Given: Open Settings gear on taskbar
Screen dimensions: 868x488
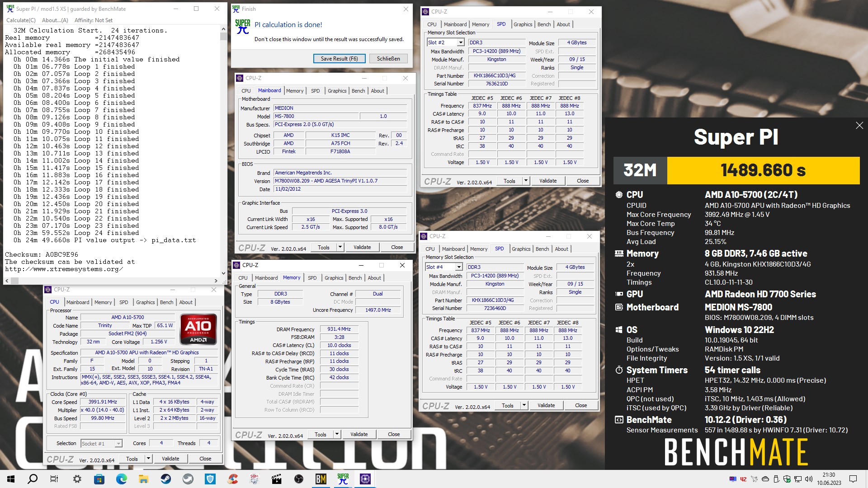Looking at the screenshot, I should click(x=77, y=479).
